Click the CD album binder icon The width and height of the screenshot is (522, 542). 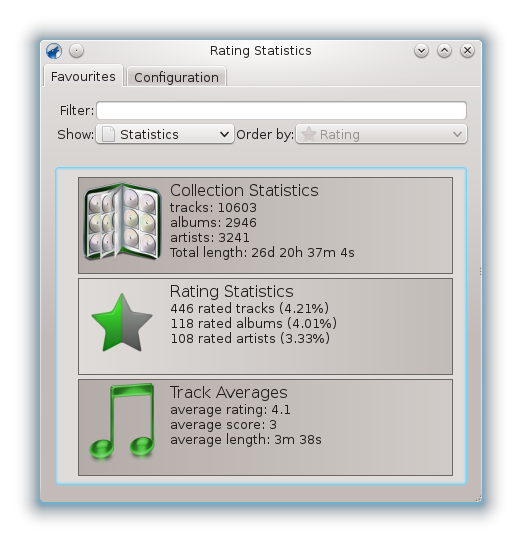pyautogui.click(x=122, y=222)
